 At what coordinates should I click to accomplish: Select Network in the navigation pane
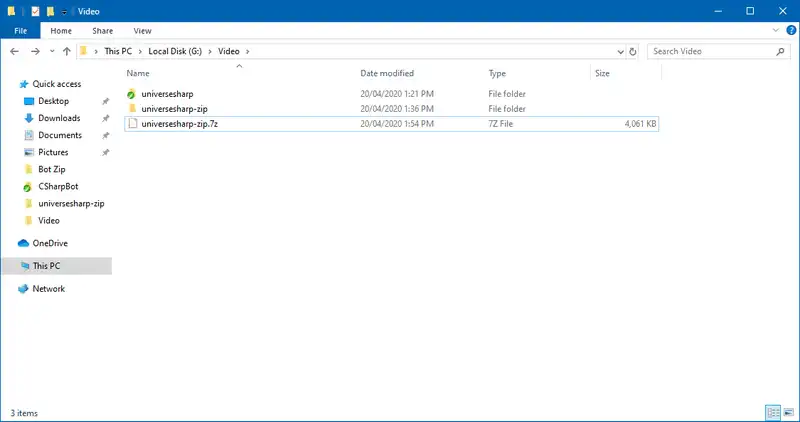click(x=48, y=289)
